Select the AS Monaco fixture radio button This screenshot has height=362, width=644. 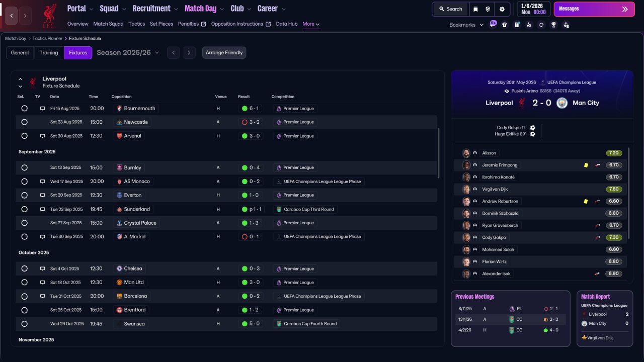pos(24,182)
